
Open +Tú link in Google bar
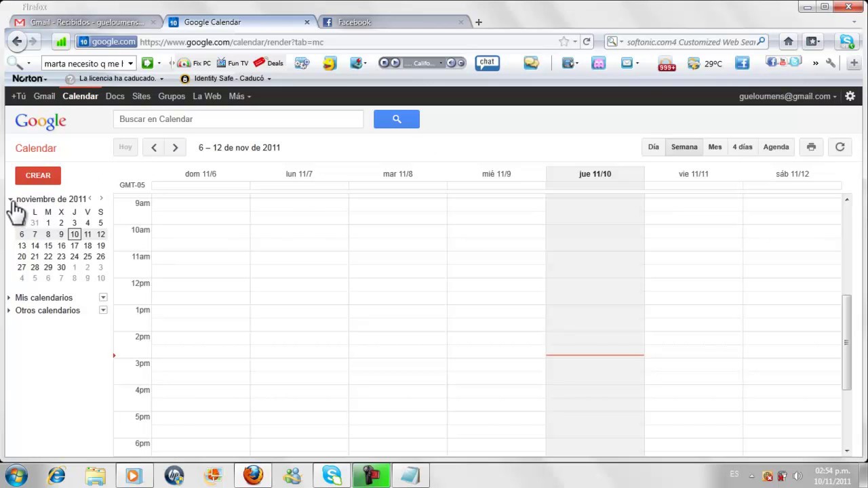(x=18, y=96)
